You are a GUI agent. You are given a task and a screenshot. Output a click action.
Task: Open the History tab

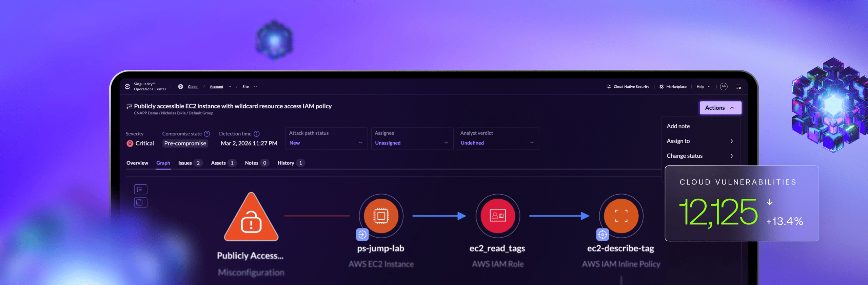[x=291, y=163]
